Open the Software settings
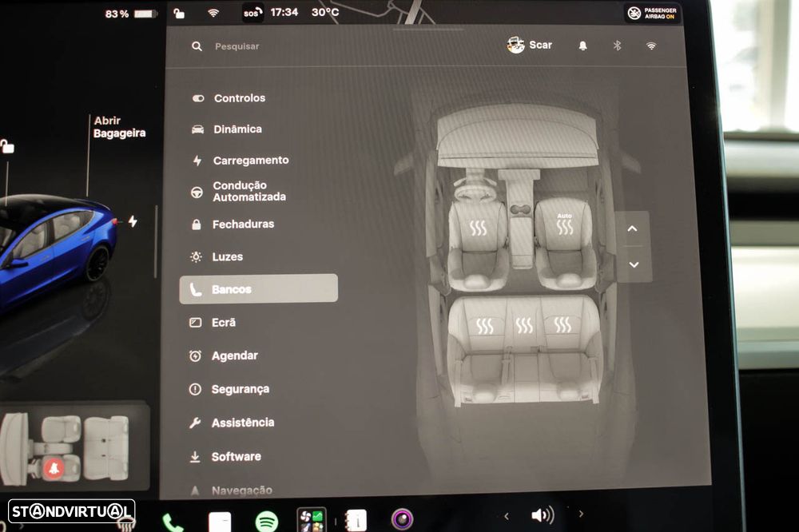The width and height of the screenshot is (799, 532). click(225, 457)
